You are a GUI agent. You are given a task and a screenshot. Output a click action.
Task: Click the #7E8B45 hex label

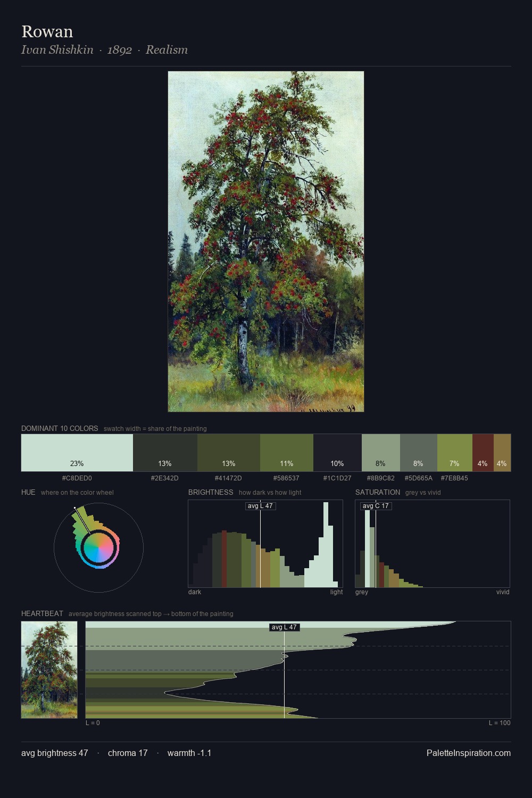coord(454,478)
